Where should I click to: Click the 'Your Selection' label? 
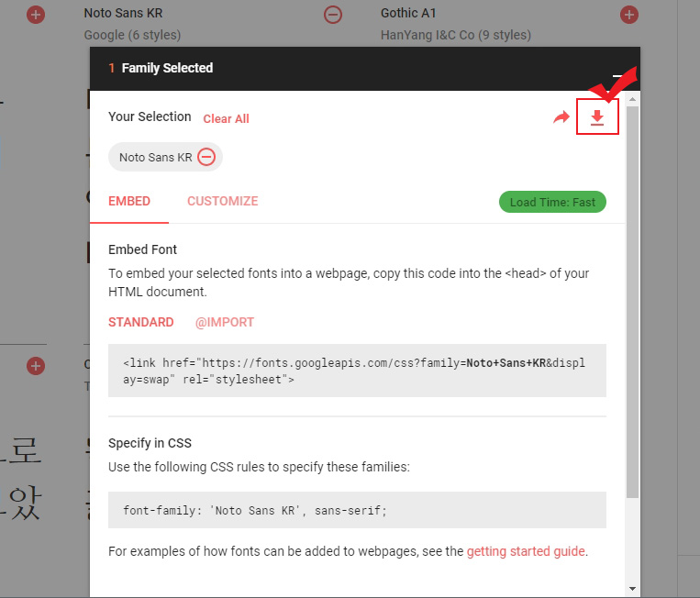click(x=150, y=116)
